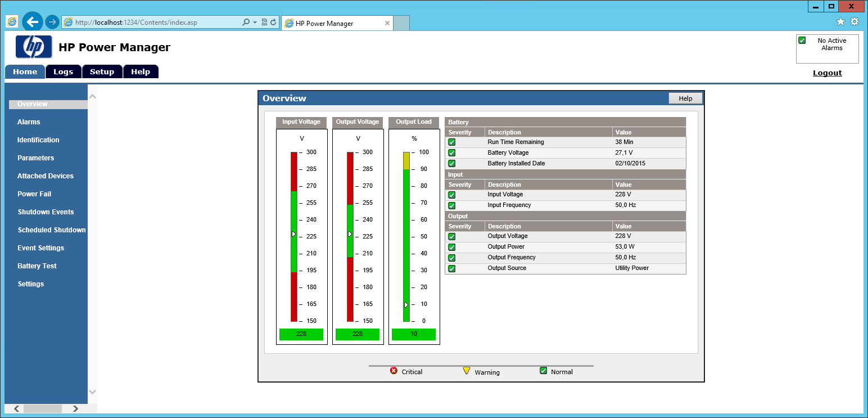Open Parameters in the sidebar

[36, 158]
